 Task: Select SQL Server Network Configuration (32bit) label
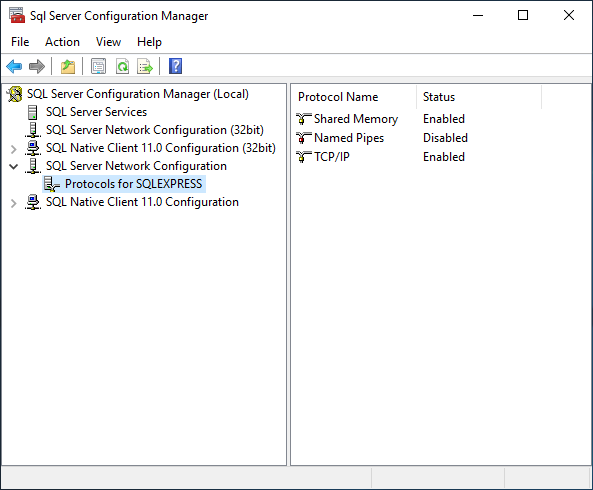tap(155, 130)
